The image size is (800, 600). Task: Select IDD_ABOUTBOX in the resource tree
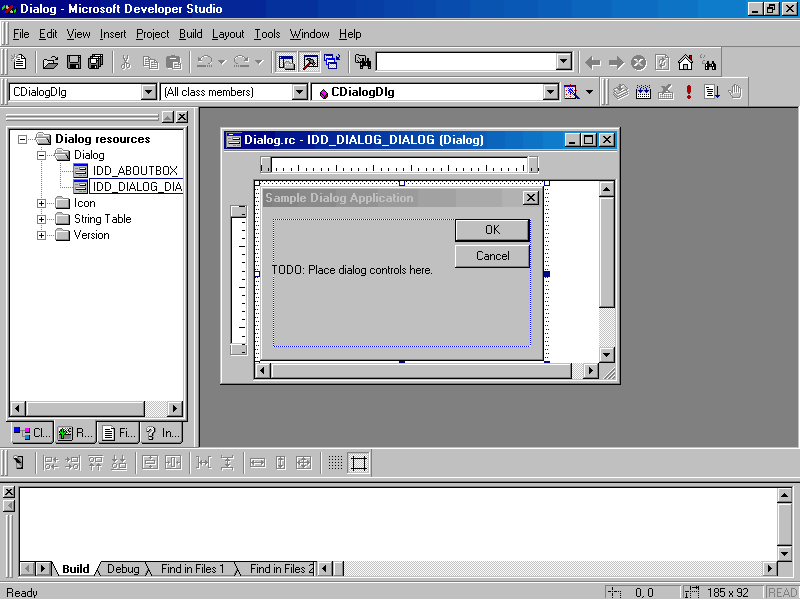[x=135, y=170]
